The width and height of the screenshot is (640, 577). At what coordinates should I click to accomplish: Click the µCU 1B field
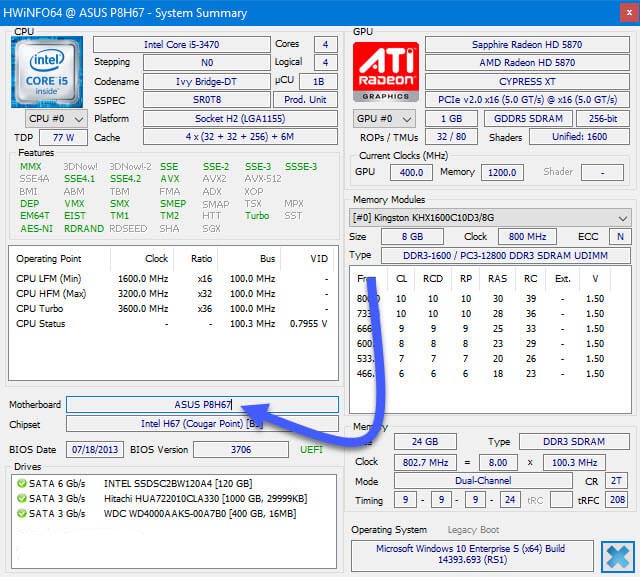pos(318,82)
